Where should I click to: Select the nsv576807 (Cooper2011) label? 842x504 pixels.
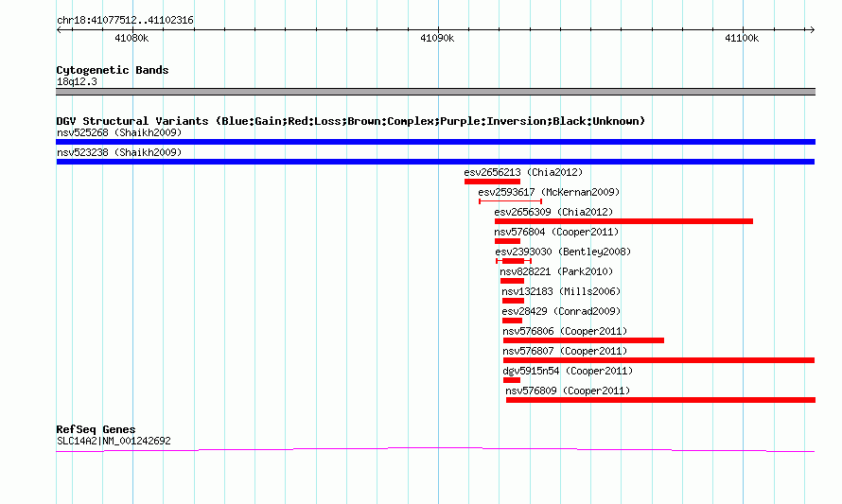pos(565,351)
